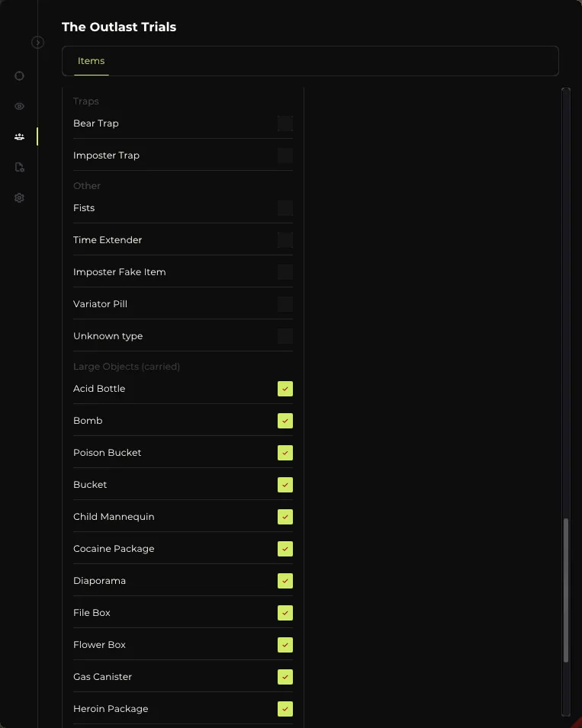Screen dimensions: 582x728
Task: Click the Poison Bucket label
Action: point(108,453)
